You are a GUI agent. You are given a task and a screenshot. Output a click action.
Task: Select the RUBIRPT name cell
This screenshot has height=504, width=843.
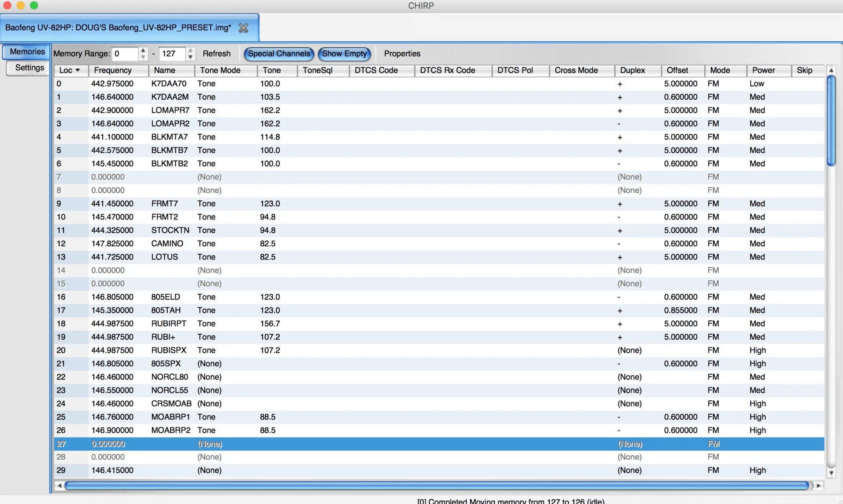169,324
